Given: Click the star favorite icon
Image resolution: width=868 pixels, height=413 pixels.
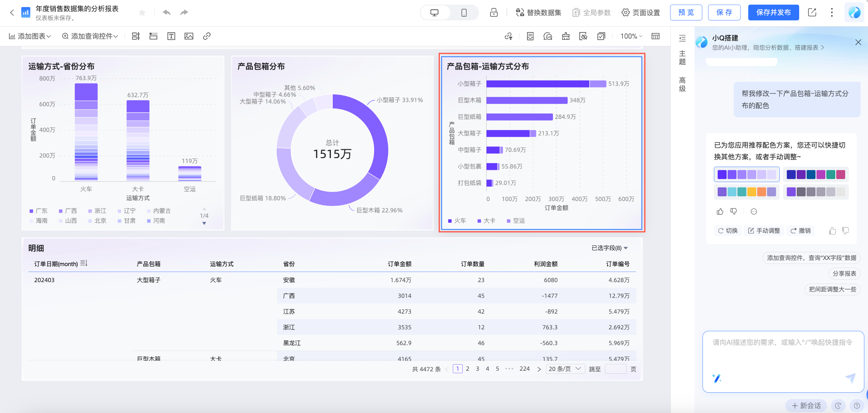Looking at the screenshot, I should click(142, 12).
